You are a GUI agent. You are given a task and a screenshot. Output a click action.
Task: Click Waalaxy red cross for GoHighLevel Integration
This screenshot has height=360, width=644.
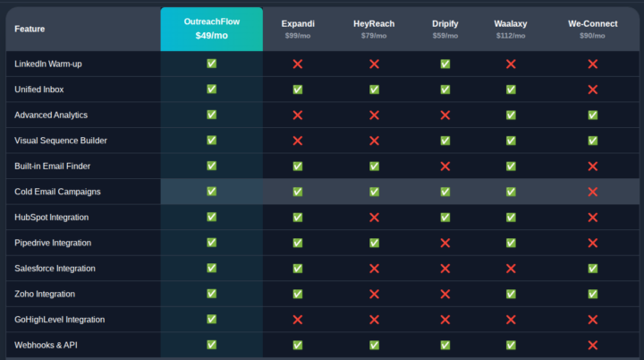click(x=511, y=320)
